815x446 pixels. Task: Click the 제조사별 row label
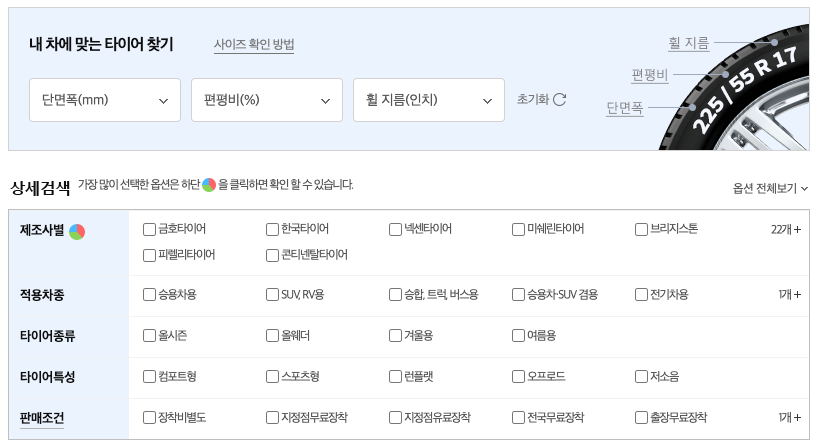pyautogui.click(x=42, y=230)
